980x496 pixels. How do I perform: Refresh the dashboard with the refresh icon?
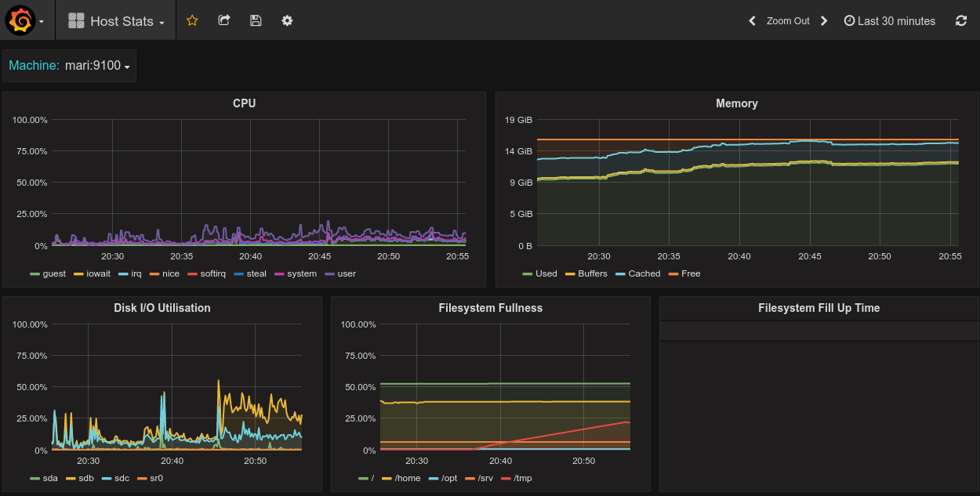(x=961, y=20)
